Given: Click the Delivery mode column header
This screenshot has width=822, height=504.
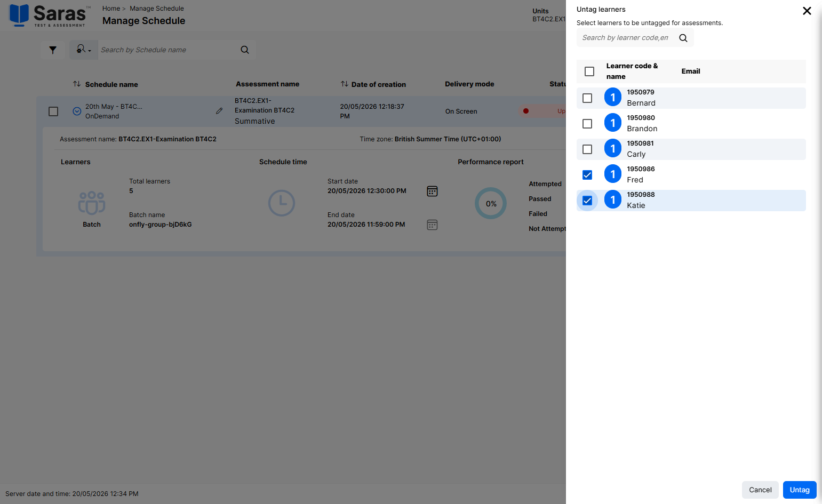Looking at the screenshot, I should (x=469, y=84).
